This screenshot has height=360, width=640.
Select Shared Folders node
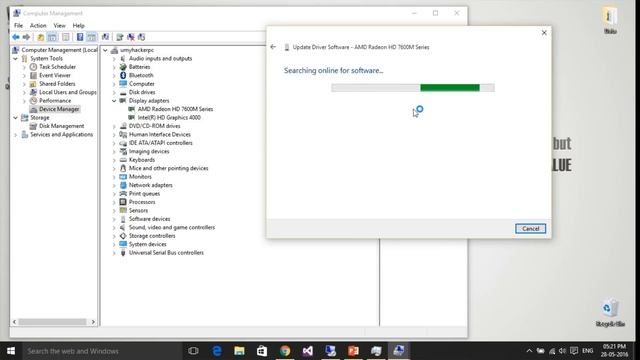(x=57, y=84)
